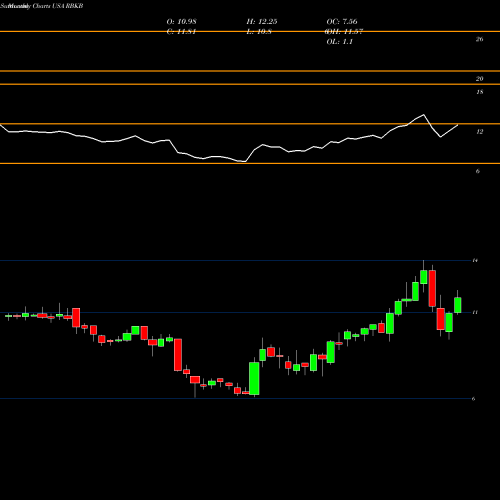This screenshot has width=500, height=500.
Task: Click the 'OH: 11.57' readout
Action: [x=344, y=32]
